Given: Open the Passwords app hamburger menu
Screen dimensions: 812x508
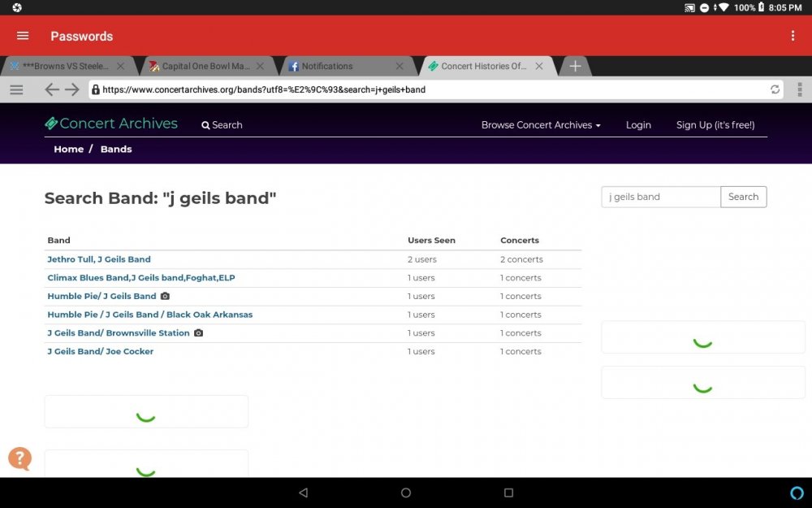Looking at the screenshot, I should (23, 36).
